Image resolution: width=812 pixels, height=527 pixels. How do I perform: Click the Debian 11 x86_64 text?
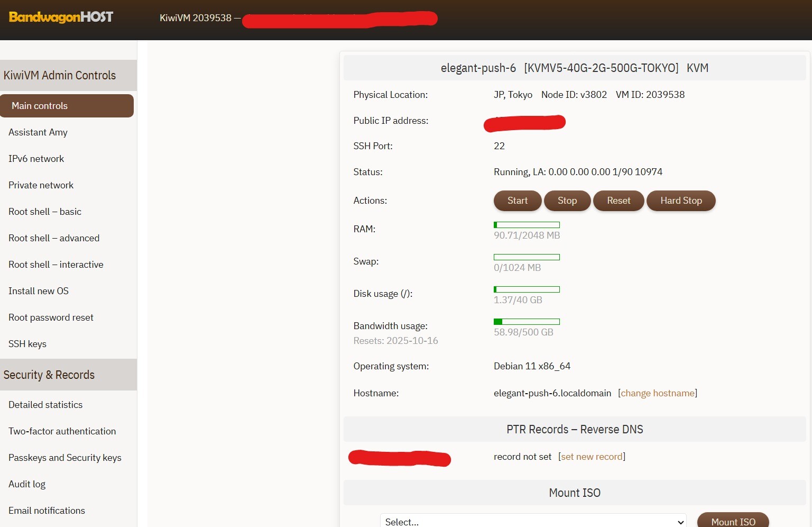532,366
